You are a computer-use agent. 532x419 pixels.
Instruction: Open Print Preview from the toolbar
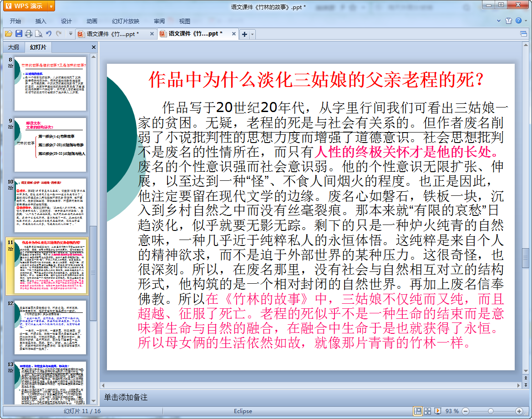click(39, 34)
